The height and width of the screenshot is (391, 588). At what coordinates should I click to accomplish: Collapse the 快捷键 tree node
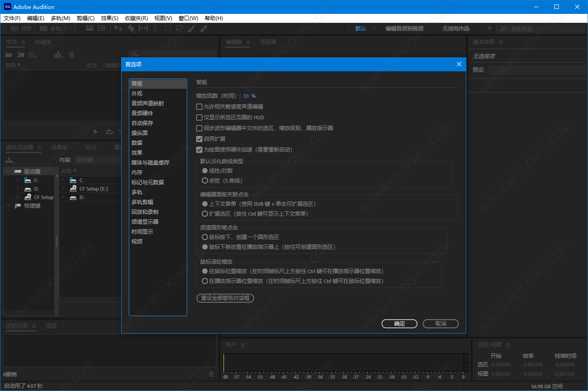[x=8, y=205]
